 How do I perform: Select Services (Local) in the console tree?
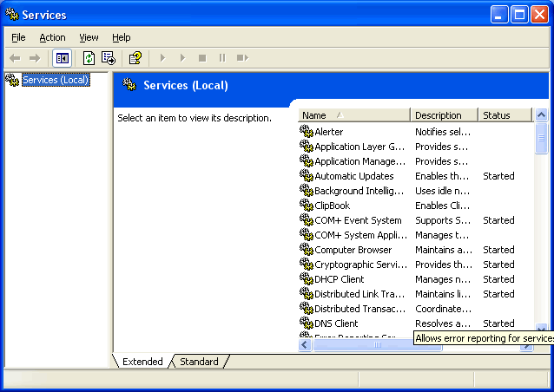(55, 81)
